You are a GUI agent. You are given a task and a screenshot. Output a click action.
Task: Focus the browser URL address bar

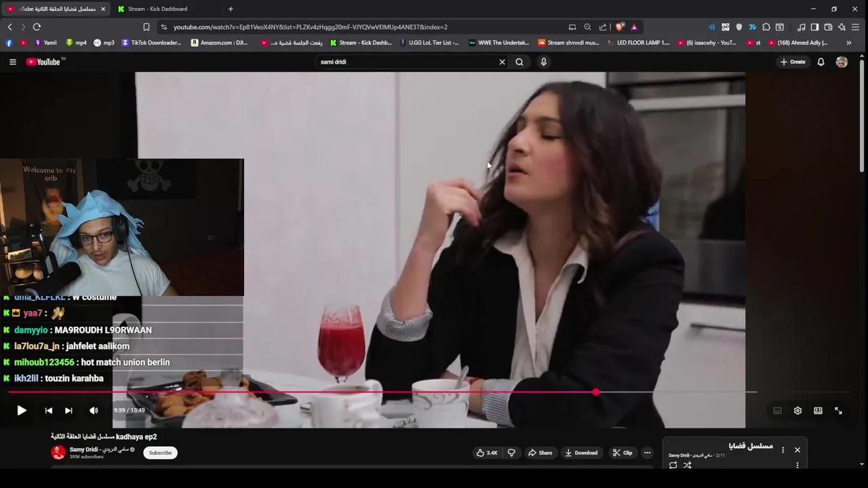[366, 27]
